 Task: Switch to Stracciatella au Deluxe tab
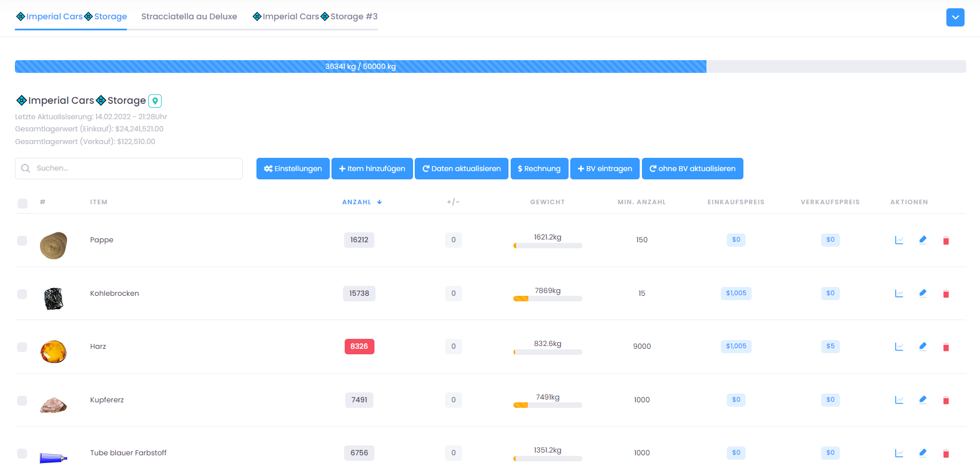click(189, 17)
